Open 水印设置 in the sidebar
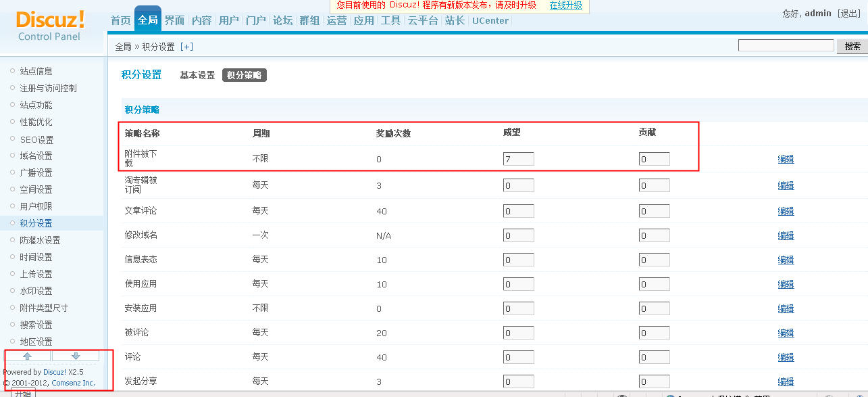The height and width of the screenshot is (397, 868). (x=36, y=291)
